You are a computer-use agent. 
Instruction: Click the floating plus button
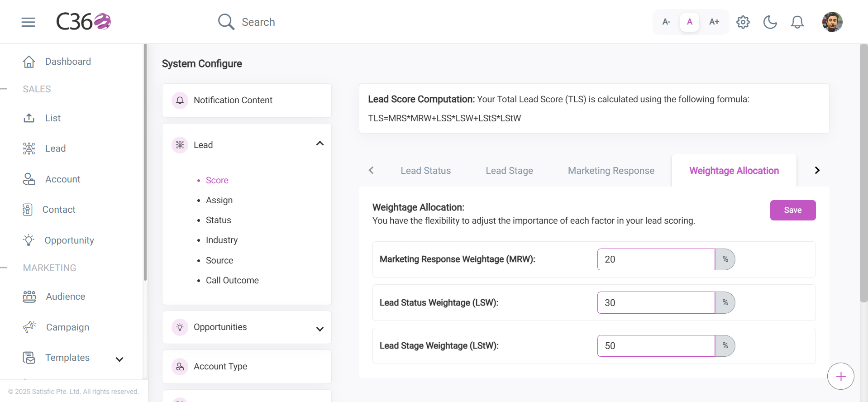coord(841,376)
